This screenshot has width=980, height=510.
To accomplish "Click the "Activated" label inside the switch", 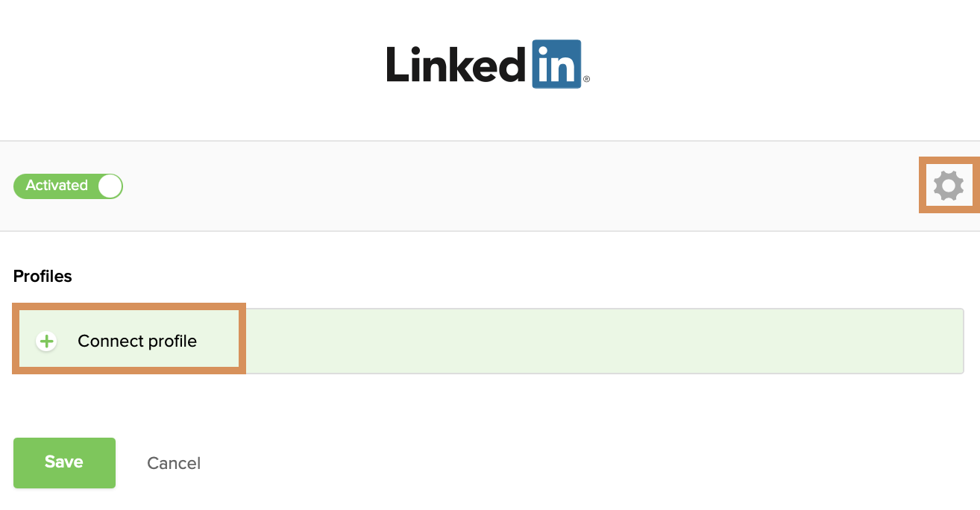I will 57,186.
